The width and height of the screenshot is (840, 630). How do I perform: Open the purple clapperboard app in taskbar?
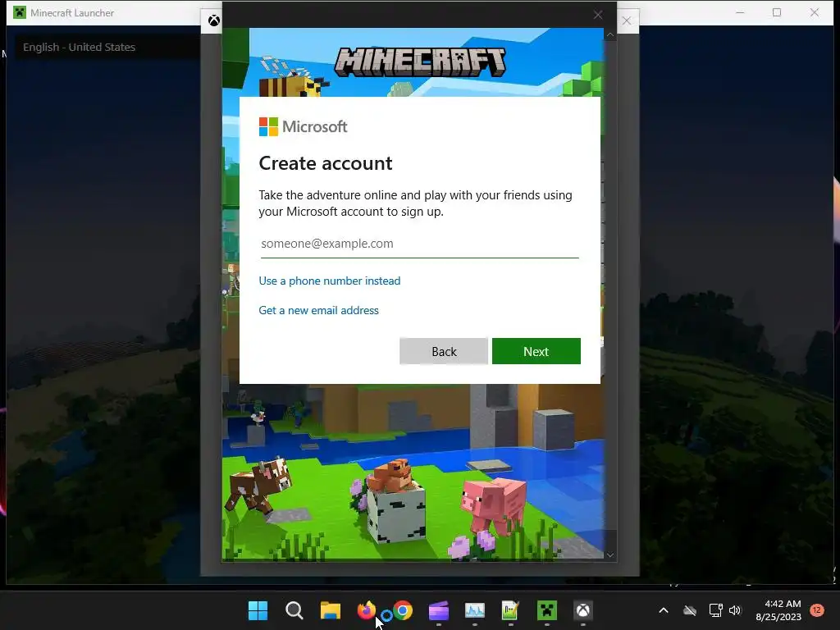click(x=439, y=610)
